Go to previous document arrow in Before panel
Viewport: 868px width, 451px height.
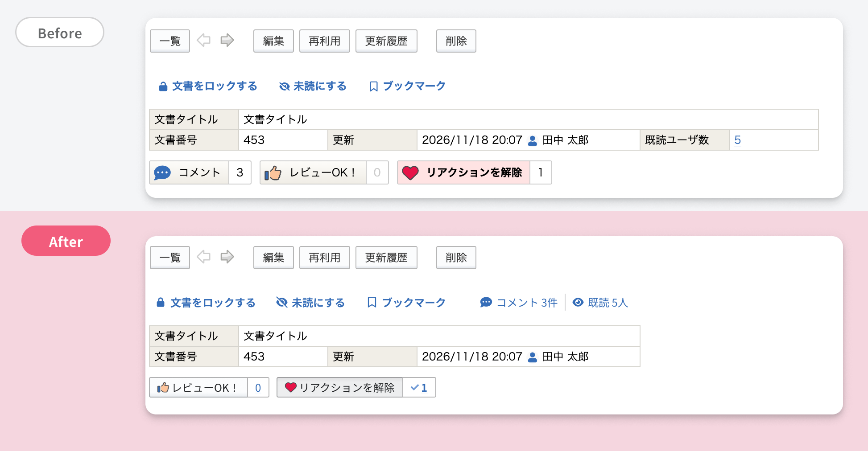click(204, 40)
